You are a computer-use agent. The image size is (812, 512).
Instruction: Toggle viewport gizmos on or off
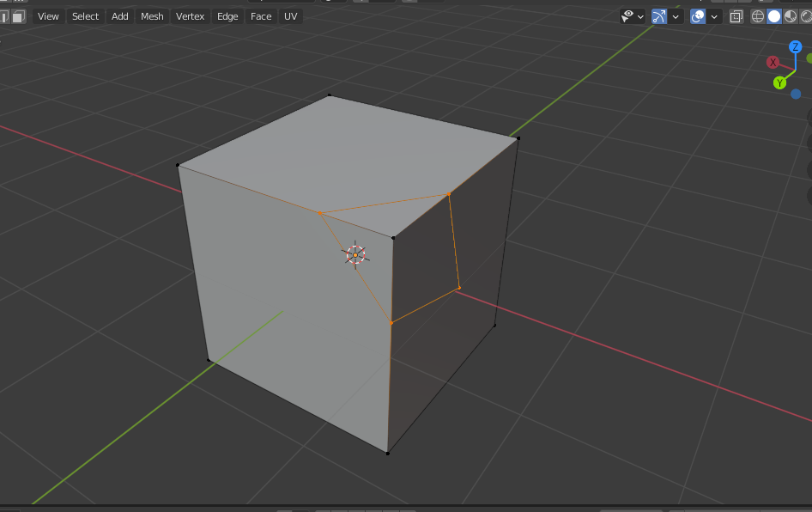pyautogui.click(x=658, y=16)
